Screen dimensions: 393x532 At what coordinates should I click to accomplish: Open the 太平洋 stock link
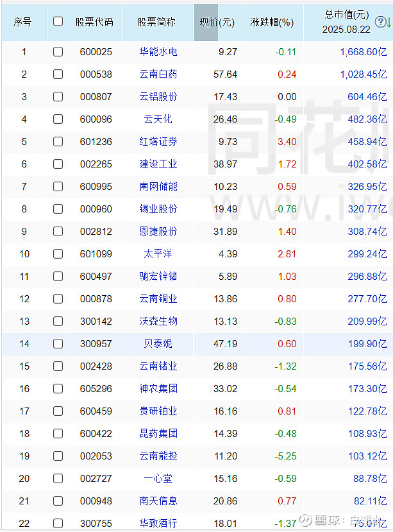click(x=158, y=253)
